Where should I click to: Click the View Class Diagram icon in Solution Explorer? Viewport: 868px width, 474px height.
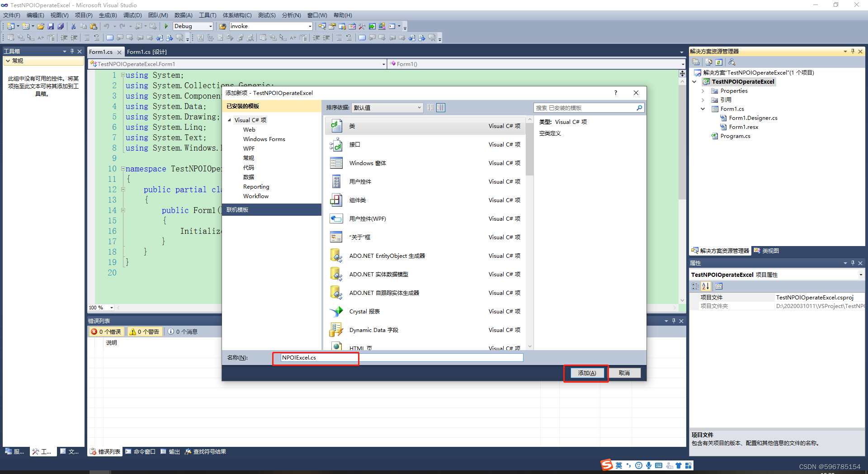click(732, 62)
